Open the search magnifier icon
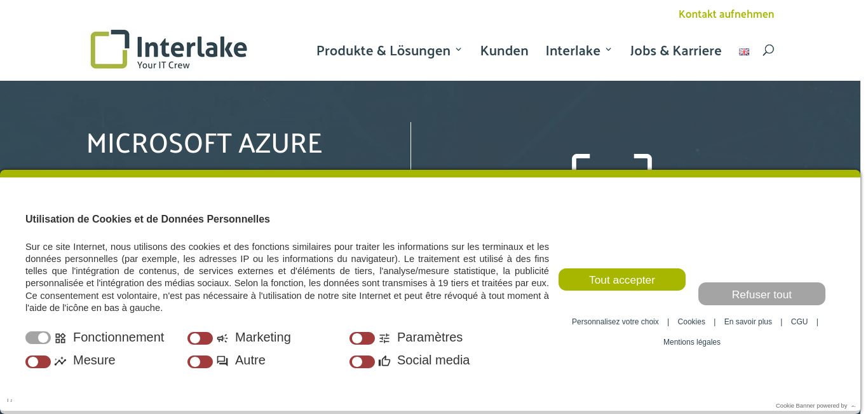This screenshot has width=868, height=414. (768, 50)
